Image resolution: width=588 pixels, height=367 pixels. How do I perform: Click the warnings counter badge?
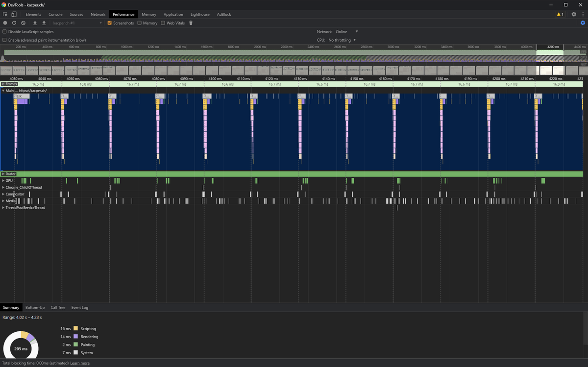click(560, 14)
